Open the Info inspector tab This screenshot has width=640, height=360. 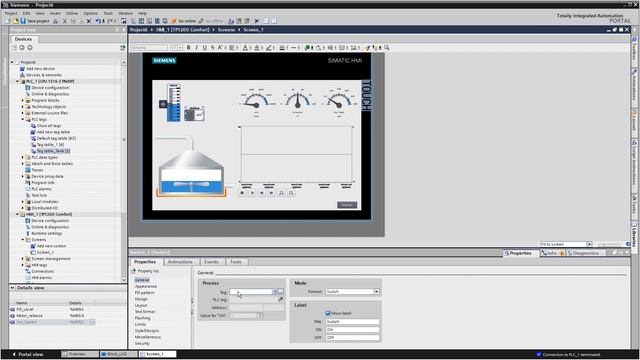coord(552,253)
